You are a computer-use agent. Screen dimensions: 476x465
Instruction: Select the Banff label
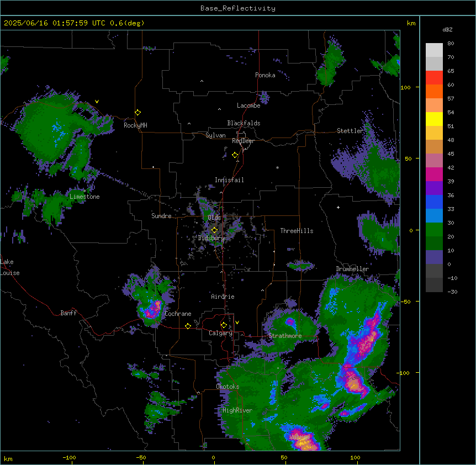coord(68,313)
